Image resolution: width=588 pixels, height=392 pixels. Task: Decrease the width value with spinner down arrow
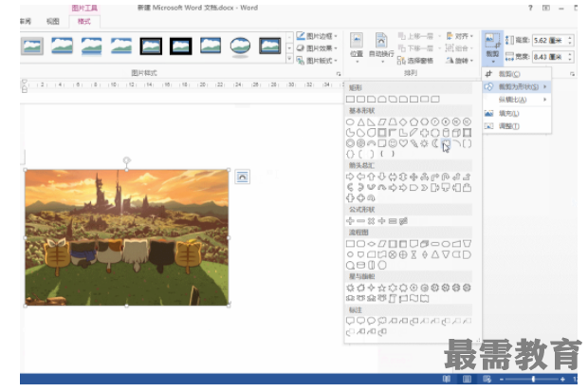tap(570, 60)
